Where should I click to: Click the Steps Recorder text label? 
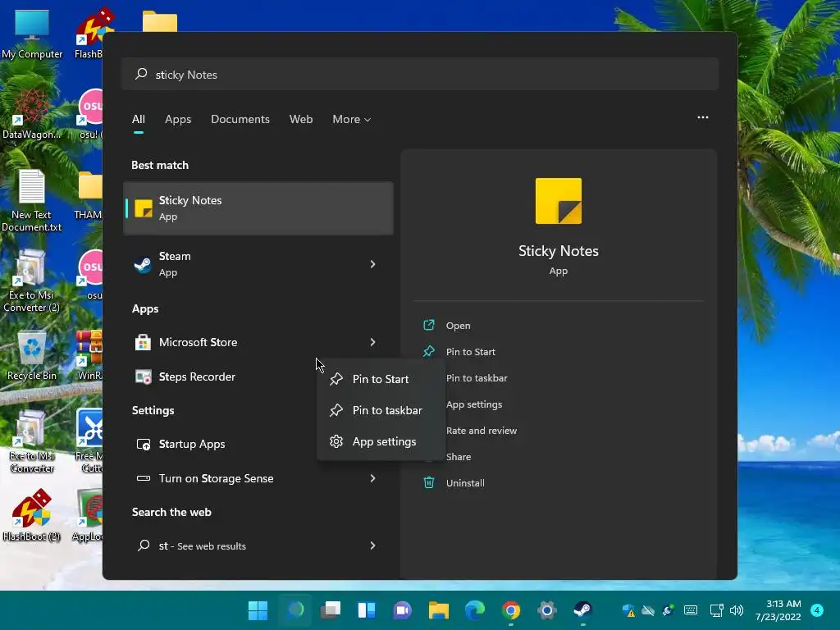[x=197, y=377]
